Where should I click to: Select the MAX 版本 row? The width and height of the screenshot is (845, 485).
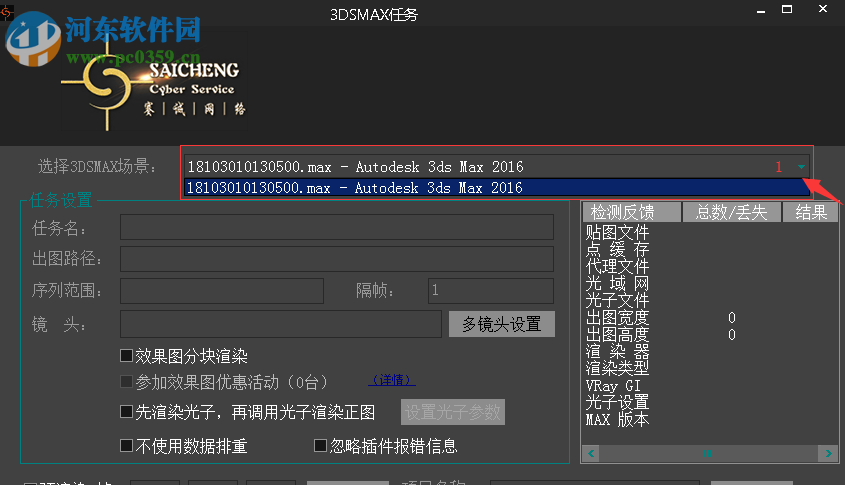710,419
